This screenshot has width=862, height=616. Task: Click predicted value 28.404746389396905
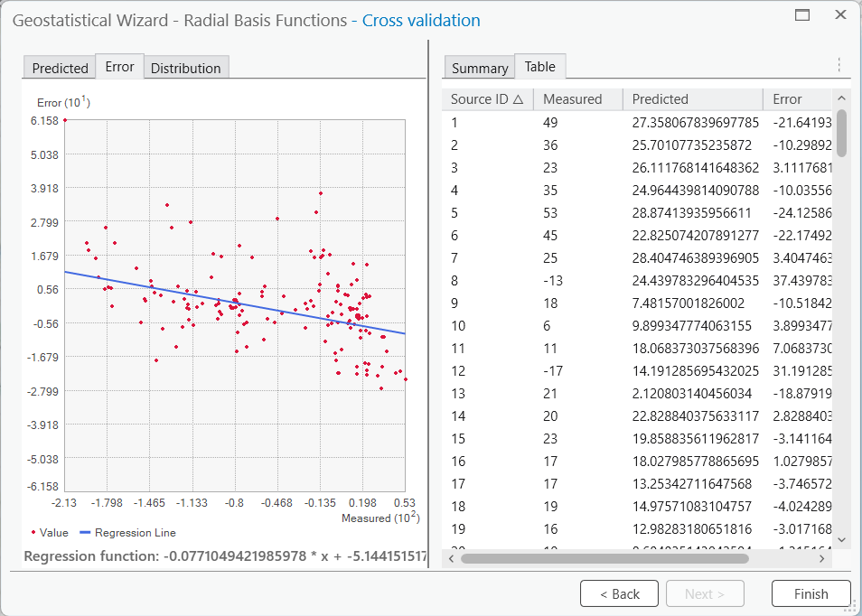coord(696,257)
